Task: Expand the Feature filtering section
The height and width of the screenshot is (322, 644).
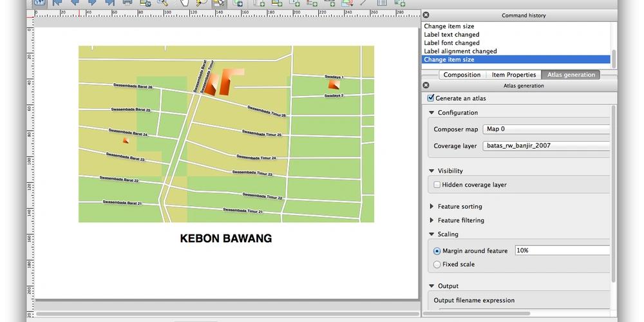Action: pos(431,220)
